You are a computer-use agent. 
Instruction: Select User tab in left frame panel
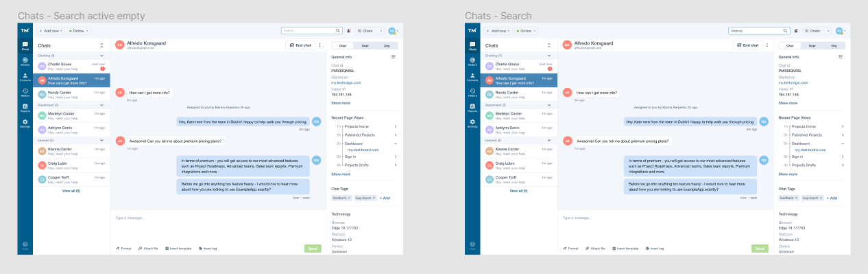[365, 45]
